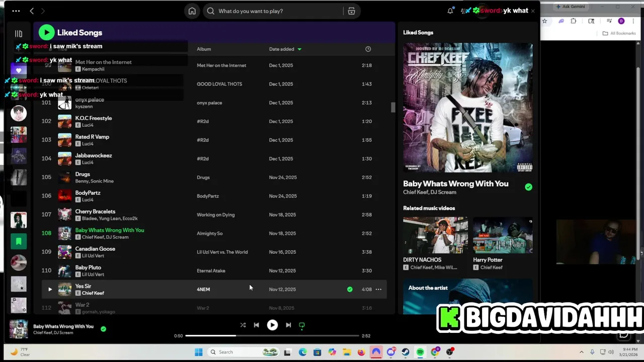
Task: Open Spotify taskbar icon
Action: (x=420, y=352)
